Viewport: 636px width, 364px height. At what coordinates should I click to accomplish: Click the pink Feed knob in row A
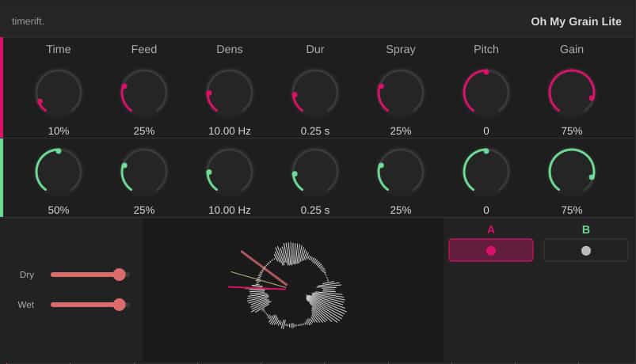pyautogui.click(x=144, y=93)
